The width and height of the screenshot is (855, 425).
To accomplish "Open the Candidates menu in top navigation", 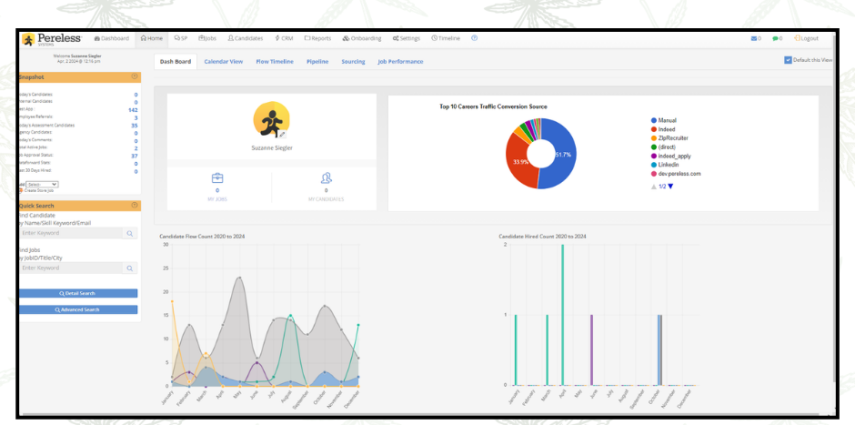I will pyautogui.click(x=246, y=38).
